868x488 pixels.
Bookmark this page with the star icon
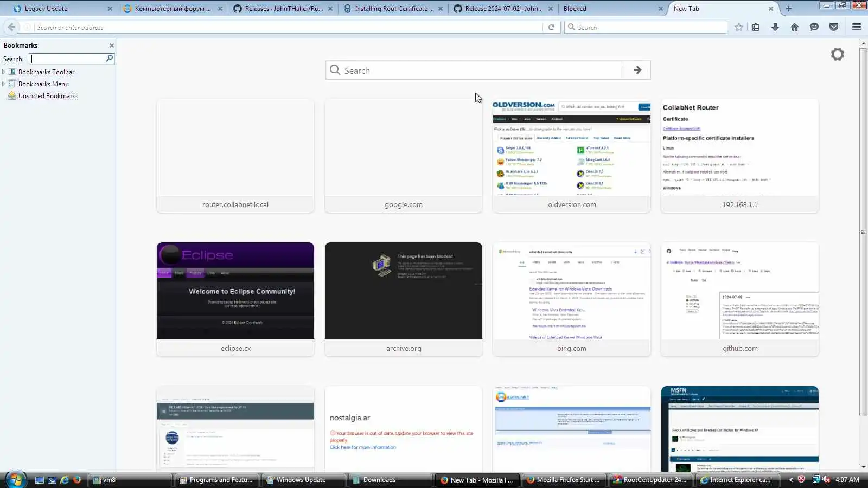click(x=738, y=27)
